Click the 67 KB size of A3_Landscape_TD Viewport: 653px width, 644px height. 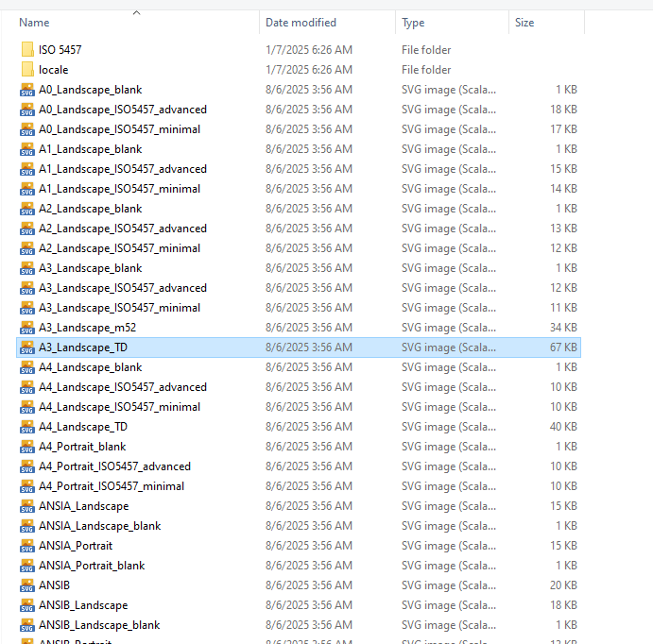tap(563, 347)
